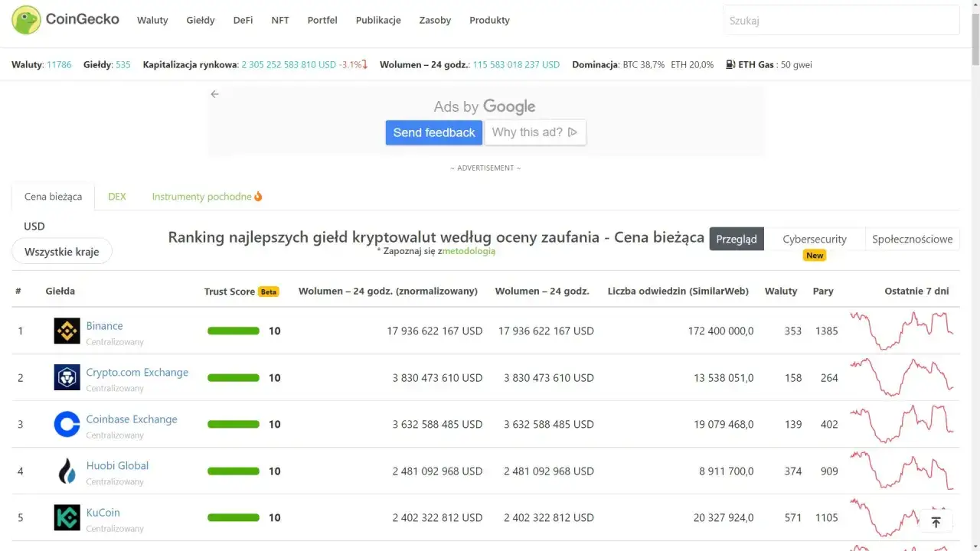Click the KuCoin logo icon
Image resolution: width=980 pixels, height=551 pixels.
click(67, 518)
